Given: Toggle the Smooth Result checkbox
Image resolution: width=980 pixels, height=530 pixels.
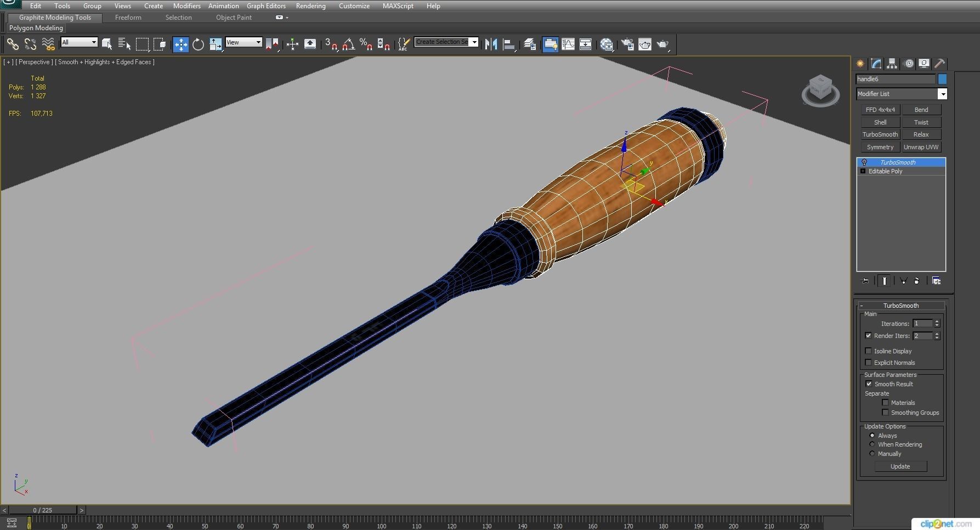Looking at the screenshot, I should point(869,384).
